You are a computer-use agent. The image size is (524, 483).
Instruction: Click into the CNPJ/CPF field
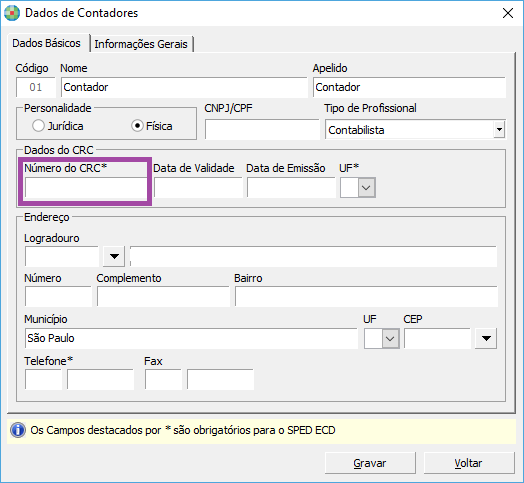(x=262, y=129)
